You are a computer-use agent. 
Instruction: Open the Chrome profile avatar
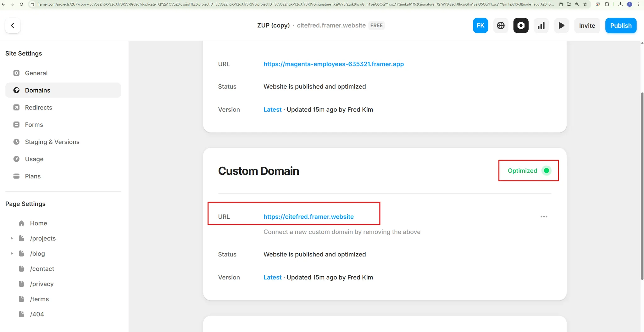[x=630, y=4]
